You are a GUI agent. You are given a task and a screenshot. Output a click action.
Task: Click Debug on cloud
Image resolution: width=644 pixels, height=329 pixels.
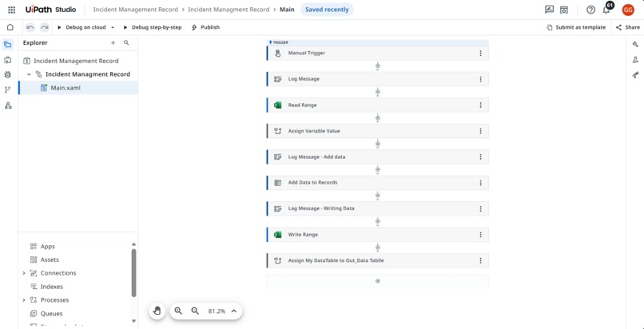pyautogui.click(x=82, y=27)
